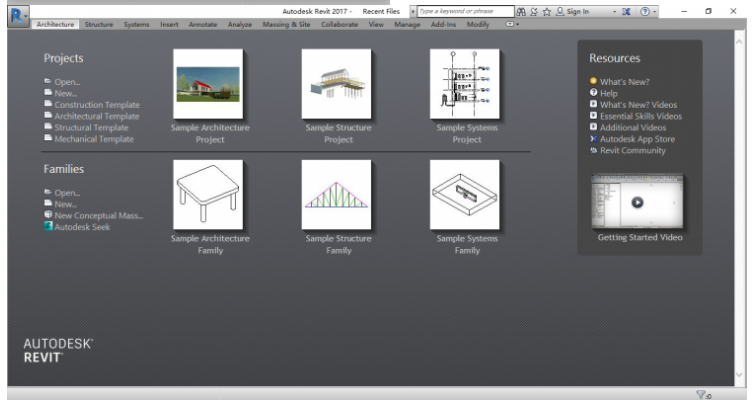Open Sample Systems Project thumbnail
Viewport: 756px width, 404px height.
tap(465, 84)
